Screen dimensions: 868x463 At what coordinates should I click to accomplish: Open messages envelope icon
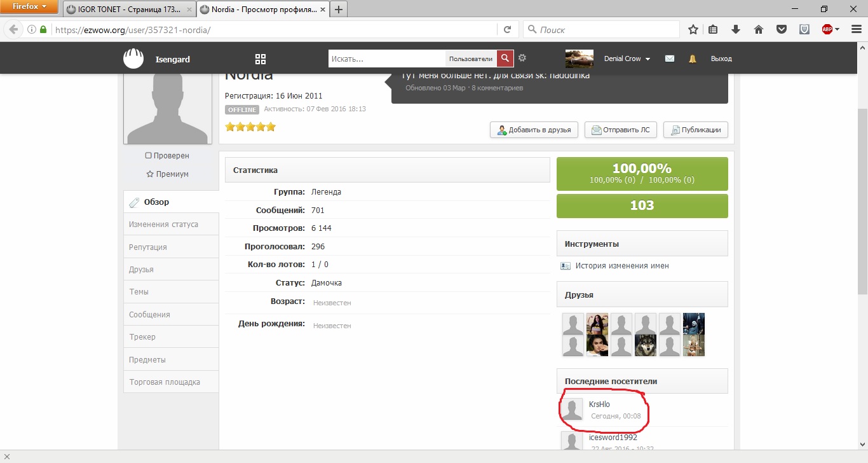pos(670,59)
